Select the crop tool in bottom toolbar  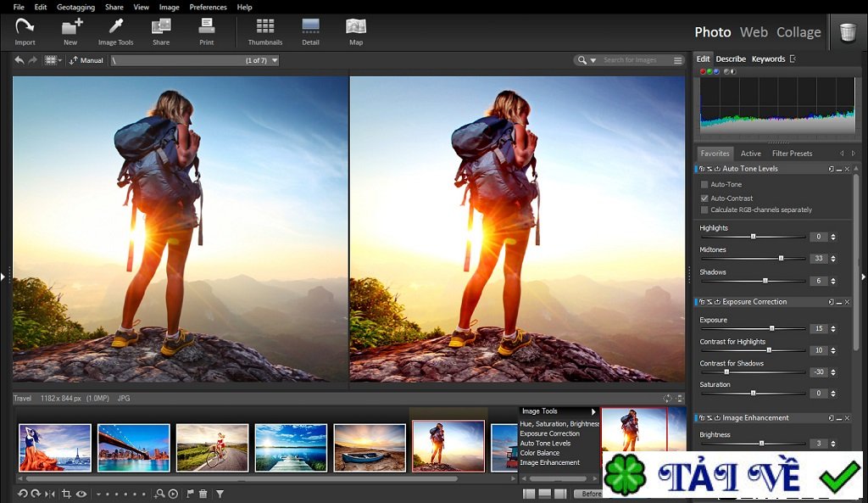65,494
